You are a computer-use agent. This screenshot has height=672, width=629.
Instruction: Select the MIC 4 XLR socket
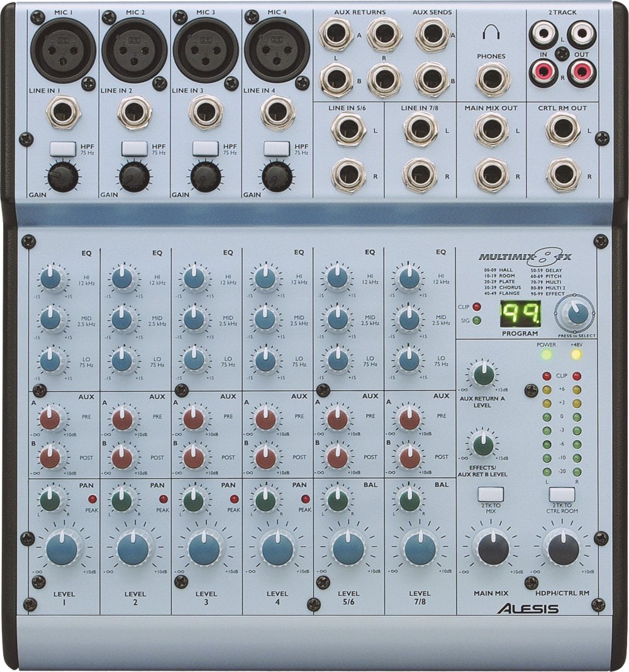pyautogui.click(x=277, y=50)
